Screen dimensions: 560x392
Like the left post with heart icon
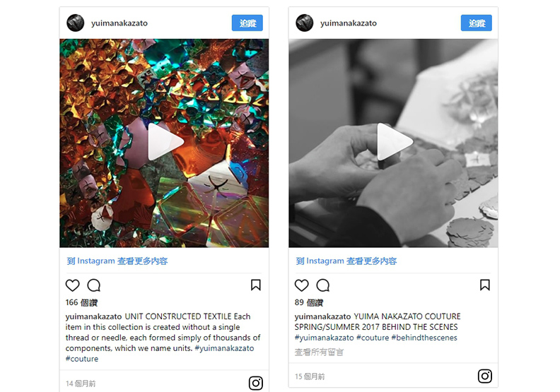[x=73, y=285]
